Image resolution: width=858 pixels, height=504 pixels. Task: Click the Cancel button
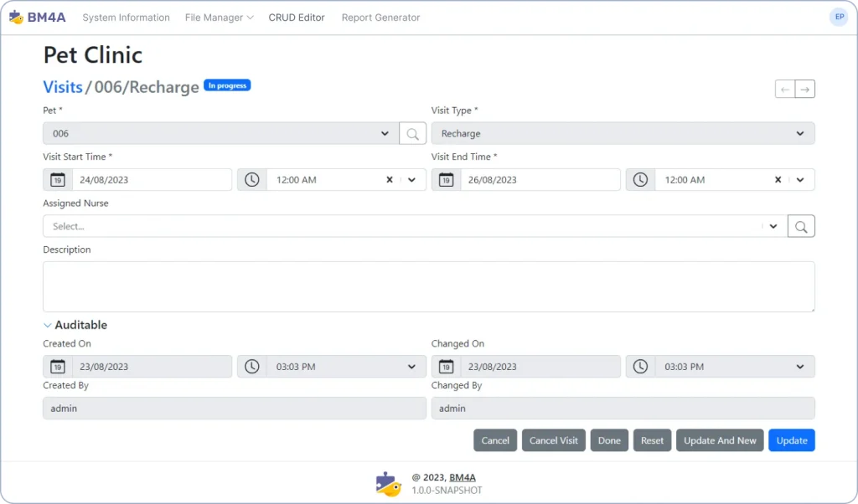click(x=495, y=440)
